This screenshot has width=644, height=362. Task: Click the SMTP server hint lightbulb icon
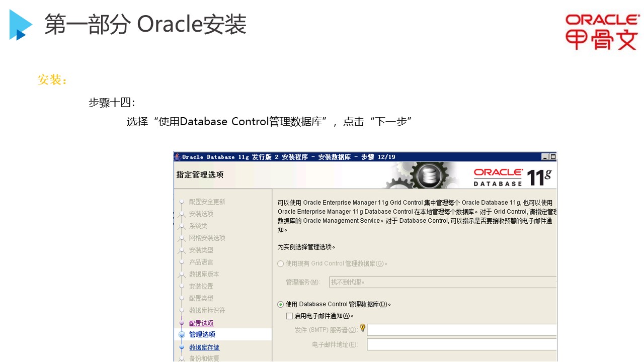(362, 328)
